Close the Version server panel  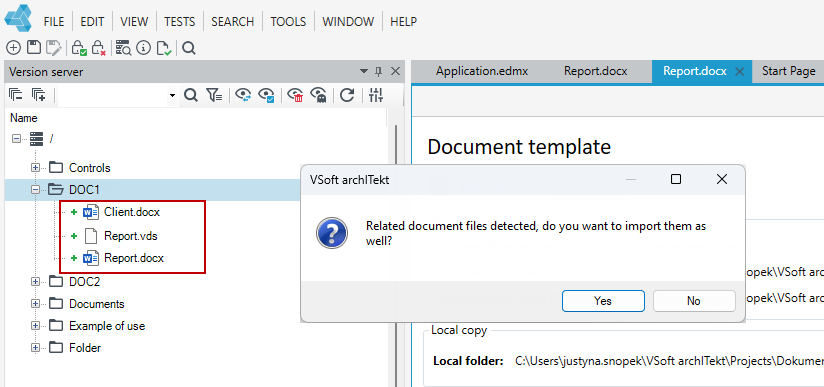(395, 72)
